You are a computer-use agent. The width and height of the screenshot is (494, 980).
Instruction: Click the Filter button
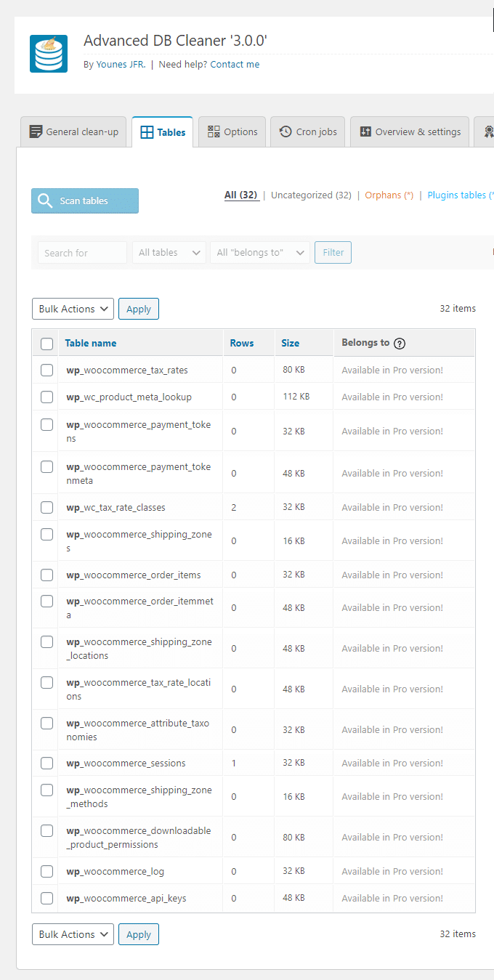[333, 253]
